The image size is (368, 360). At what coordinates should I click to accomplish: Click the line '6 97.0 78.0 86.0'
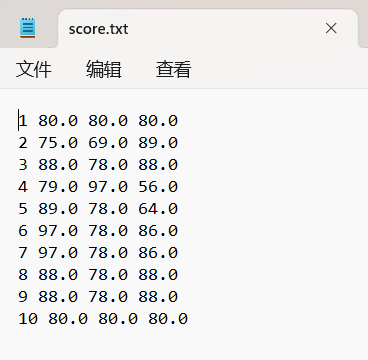[98, 231]
